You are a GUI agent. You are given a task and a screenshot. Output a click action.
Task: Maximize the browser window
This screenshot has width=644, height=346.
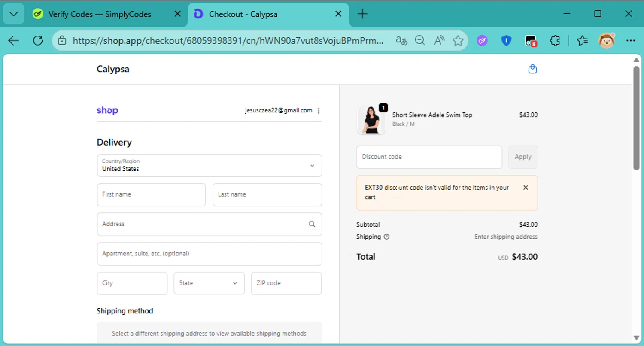tap(598, 14)
